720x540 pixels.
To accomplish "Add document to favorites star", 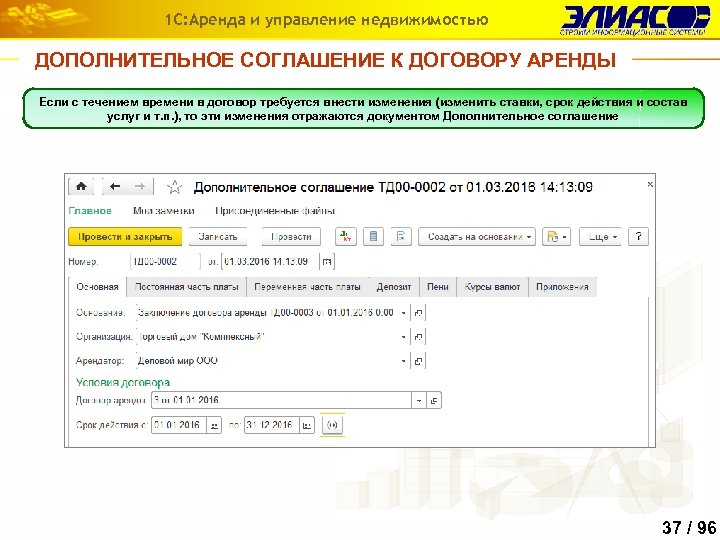I will pyautogui.click(x=174, y=187).
